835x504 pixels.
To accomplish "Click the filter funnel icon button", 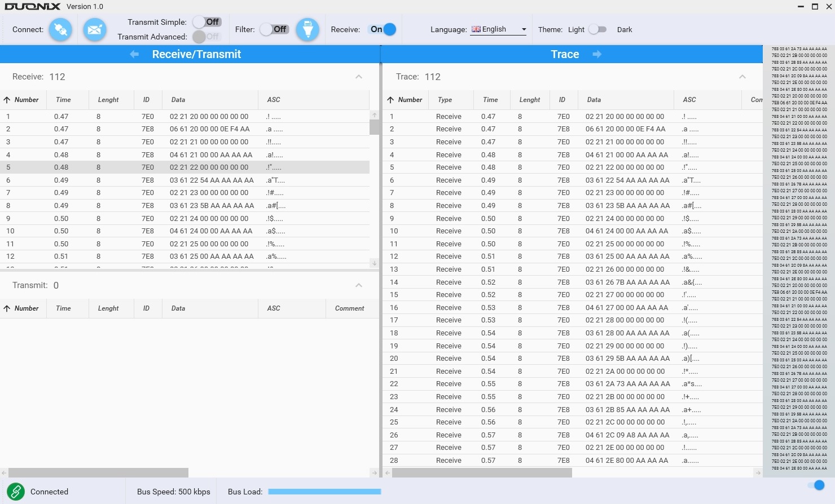I will [x=307, y=30].
